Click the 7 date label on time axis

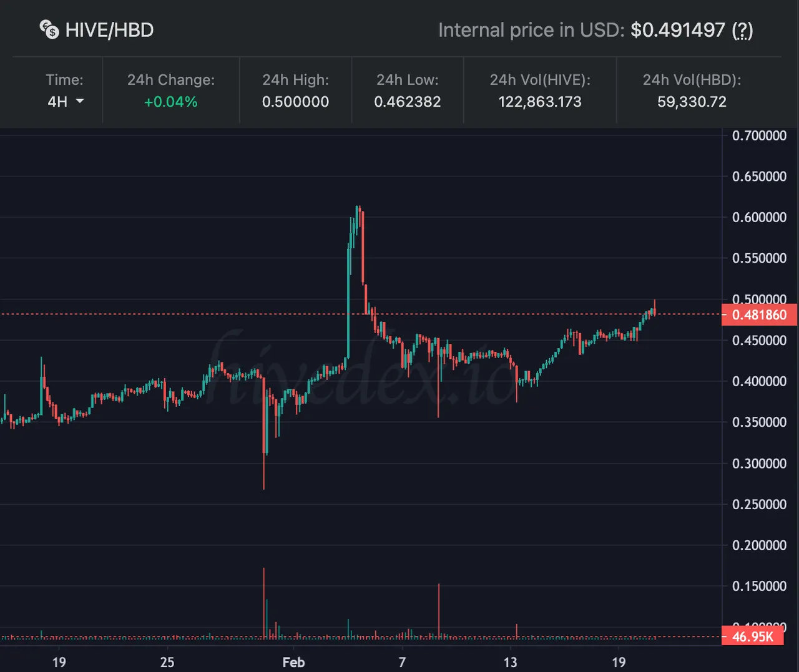tap(402, 662)
